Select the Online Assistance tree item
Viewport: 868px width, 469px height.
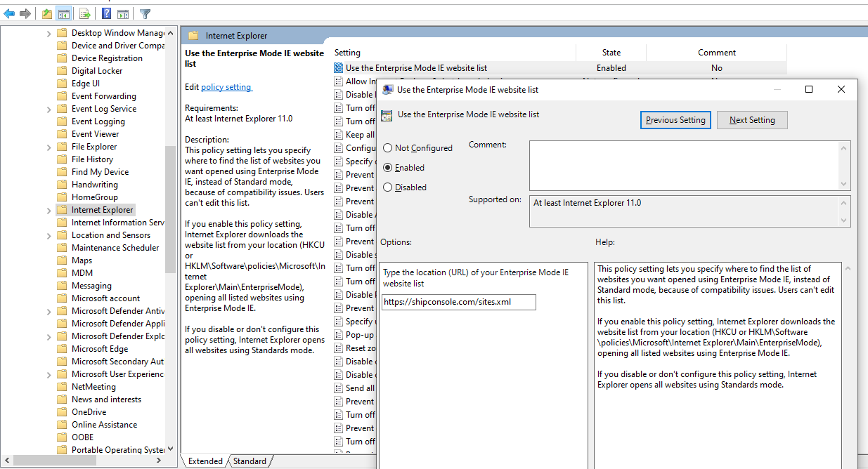coord(104,425)
